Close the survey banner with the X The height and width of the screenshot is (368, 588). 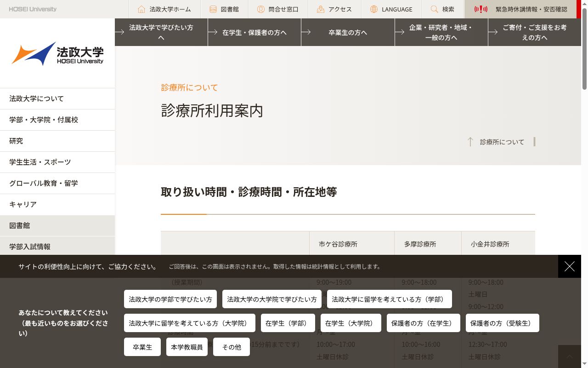pos(570,266)
